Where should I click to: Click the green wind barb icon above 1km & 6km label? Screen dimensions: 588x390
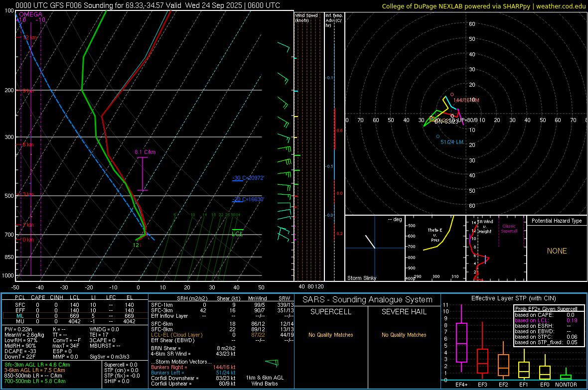pyautogui.click(x=272, y=363)
